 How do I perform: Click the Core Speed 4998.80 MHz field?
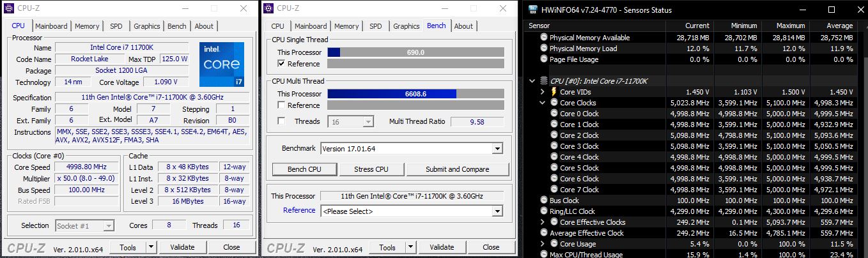pyautogui.click(x=87, y=167)
